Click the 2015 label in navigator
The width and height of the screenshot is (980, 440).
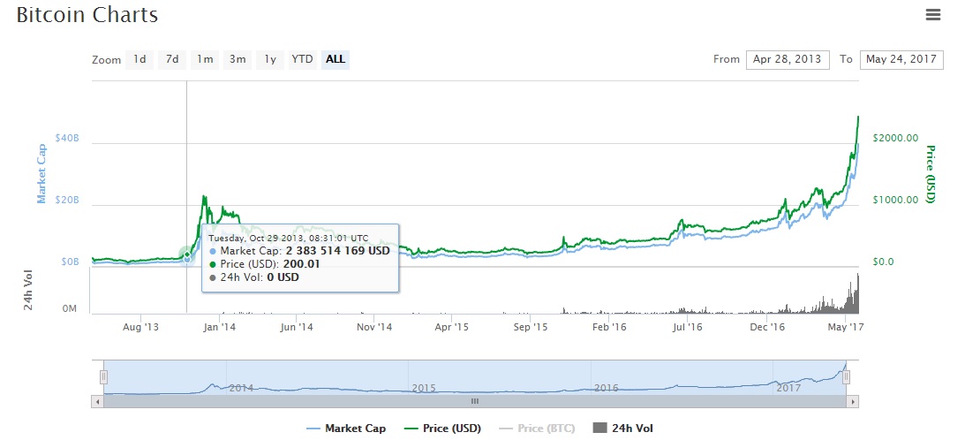423,388
